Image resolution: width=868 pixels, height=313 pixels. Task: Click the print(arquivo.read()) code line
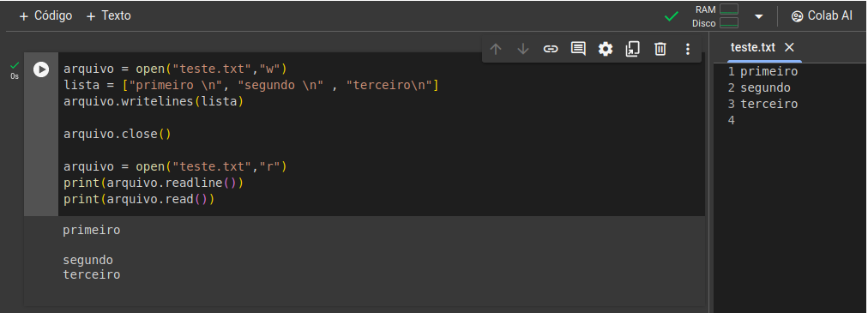[139, 199]
